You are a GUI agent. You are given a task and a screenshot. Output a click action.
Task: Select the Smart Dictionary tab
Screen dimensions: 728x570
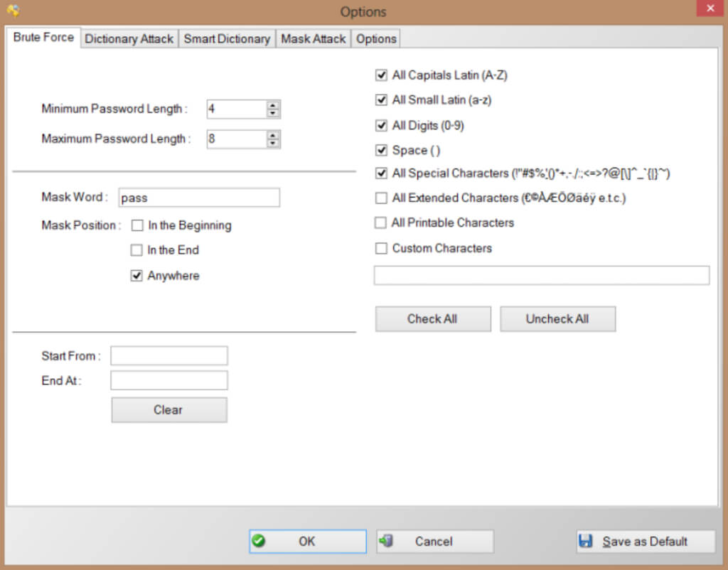pyautogui.click(x=227, y=38)
